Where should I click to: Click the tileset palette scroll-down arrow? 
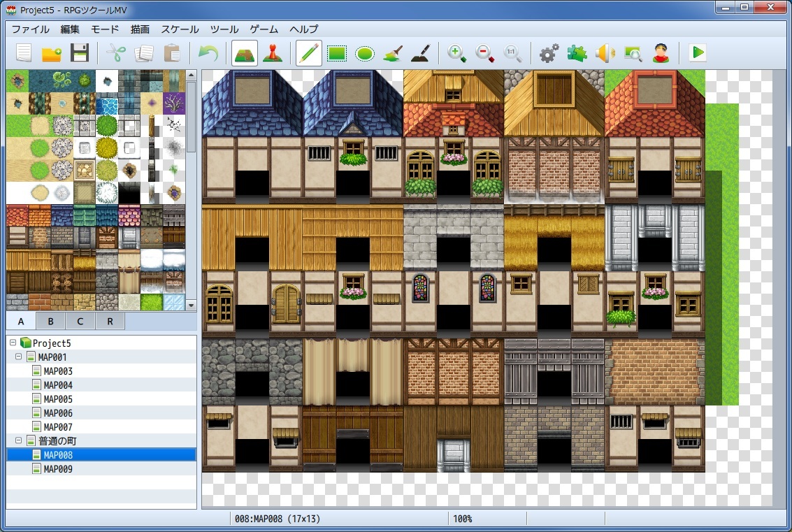(191, 305)
